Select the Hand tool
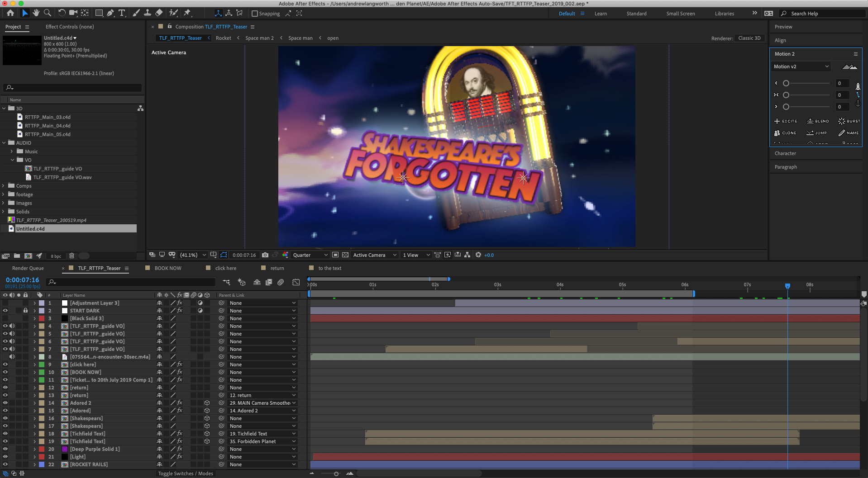Viewport: 868px width, 478px height. tap(36, 13)
